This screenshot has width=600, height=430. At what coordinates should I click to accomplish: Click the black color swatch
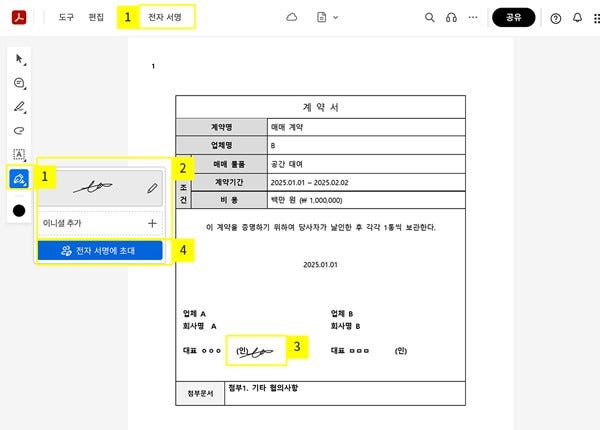pyautogui.click(x=19, y=210)
